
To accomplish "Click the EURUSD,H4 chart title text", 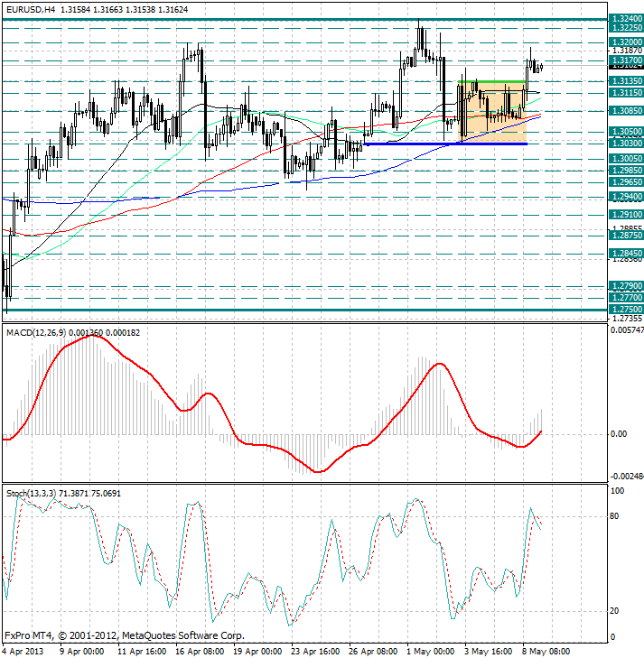I will tap(30, 7).
